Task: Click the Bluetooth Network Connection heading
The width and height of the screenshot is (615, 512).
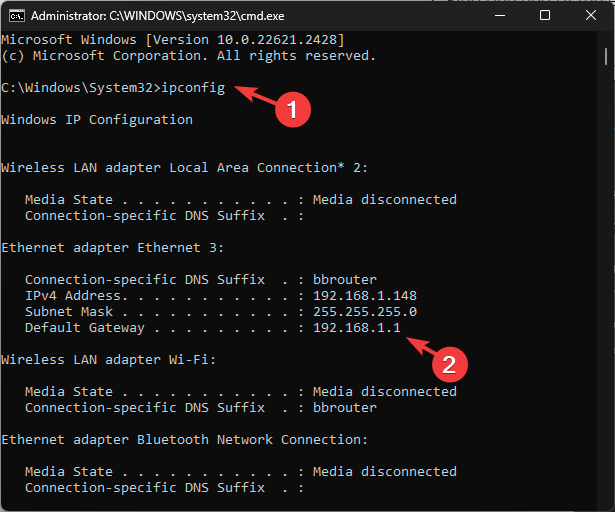Action: point(184,440)
